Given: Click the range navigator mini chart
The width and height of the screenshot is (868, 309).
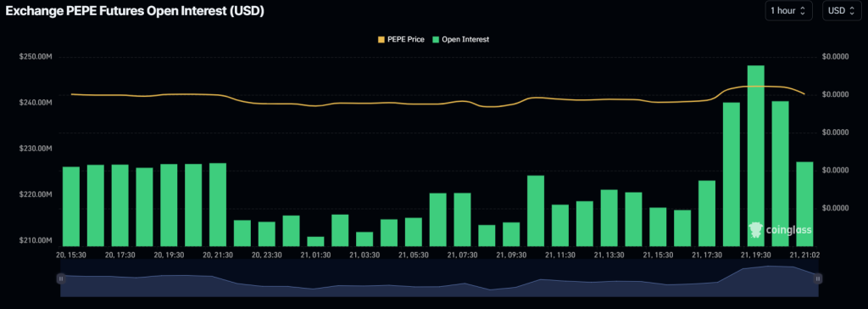Looking at the screenshot, I should (x=439, y=278).
